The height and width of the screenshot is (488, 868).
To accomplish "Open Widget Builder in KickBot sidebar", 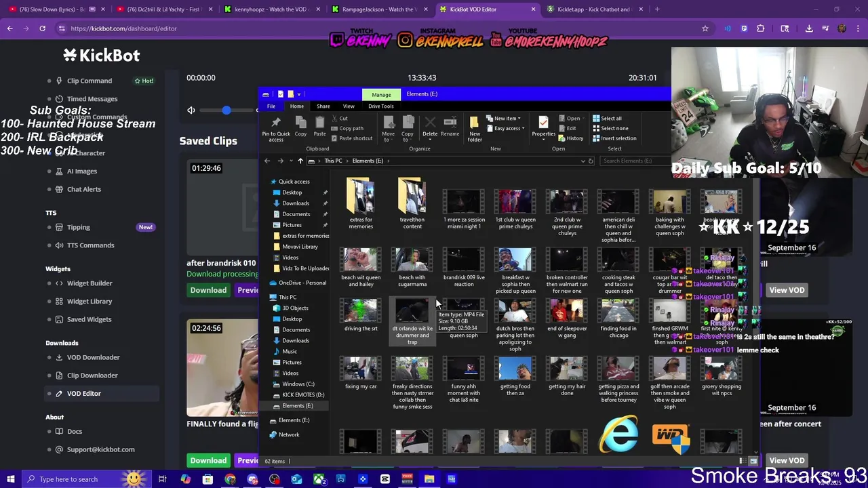I will [89, 283].
